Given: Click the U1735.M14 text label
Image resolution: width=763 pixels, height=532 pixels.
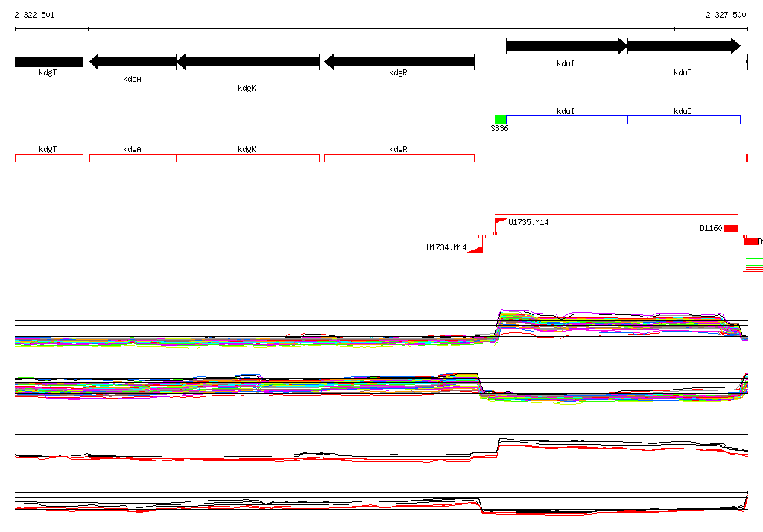Looking at the screenshot, I should [528, 222].
